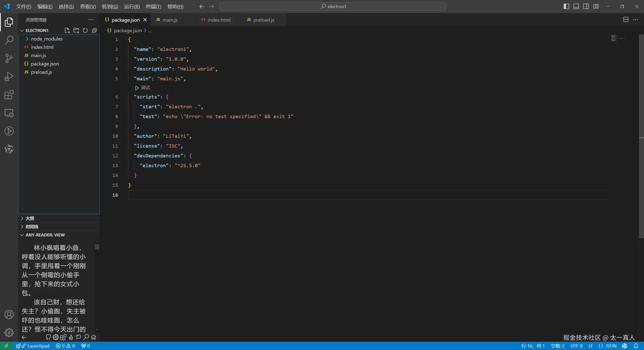This screenshot has height=350, width=644.
Task: Toggle the bottom panel layout button
Action: click(x=576, y=7)
